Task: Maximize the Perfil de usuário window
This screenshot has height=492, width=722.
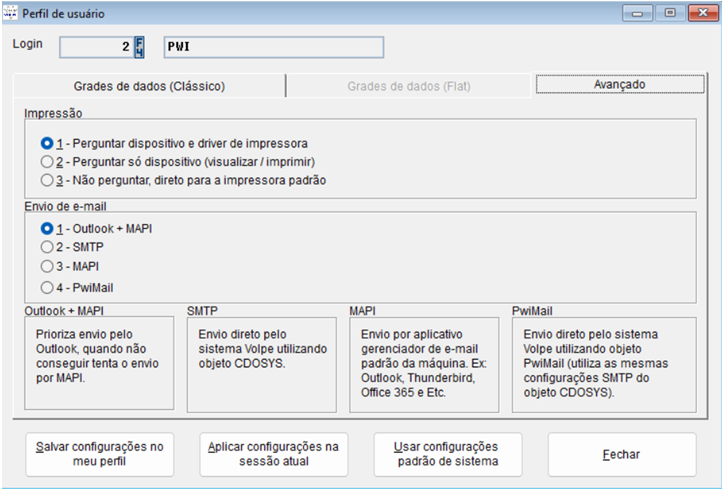Action: 670,13
